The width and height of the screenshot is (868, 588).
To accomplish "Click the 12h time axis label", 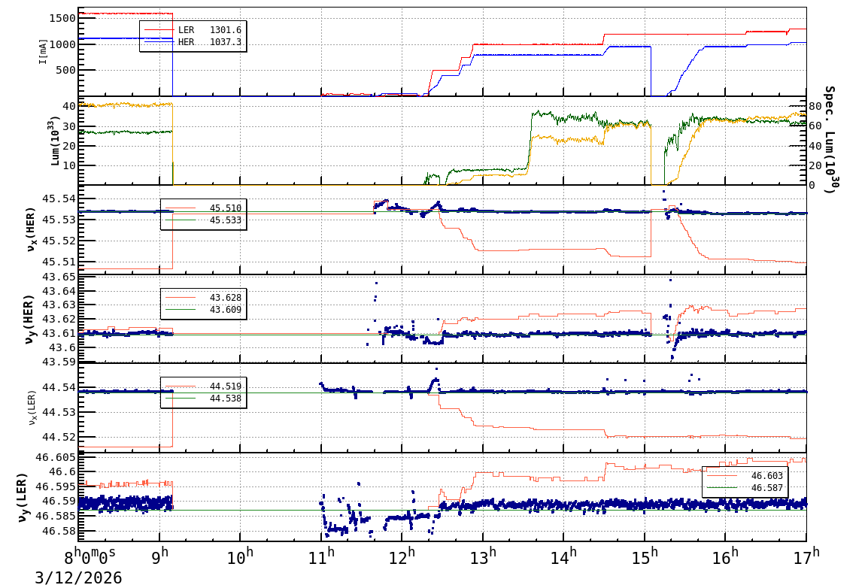I will (x=402, y=556).
